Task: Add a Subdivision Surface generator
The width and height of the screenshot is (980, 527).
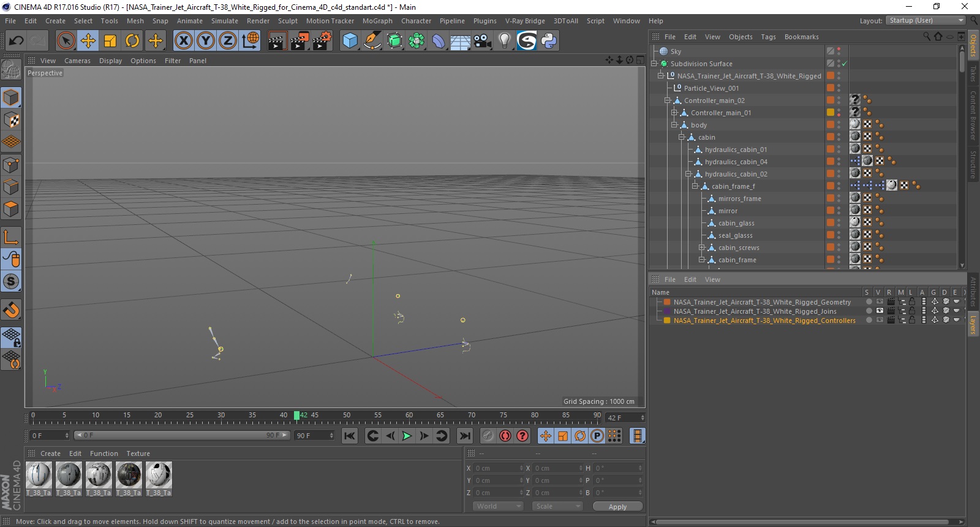Action: tap(394, 41)
